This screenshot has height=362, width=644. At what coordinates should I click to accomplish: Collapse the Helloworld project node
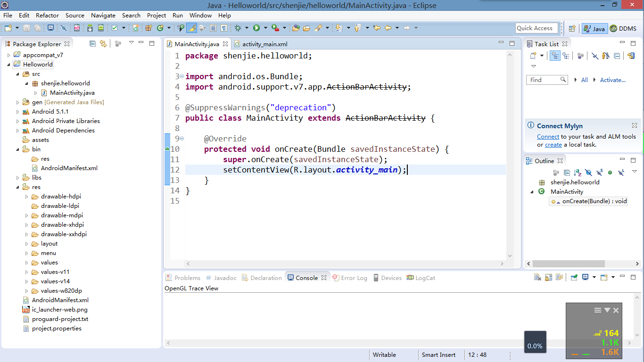[x=8, y=64]
